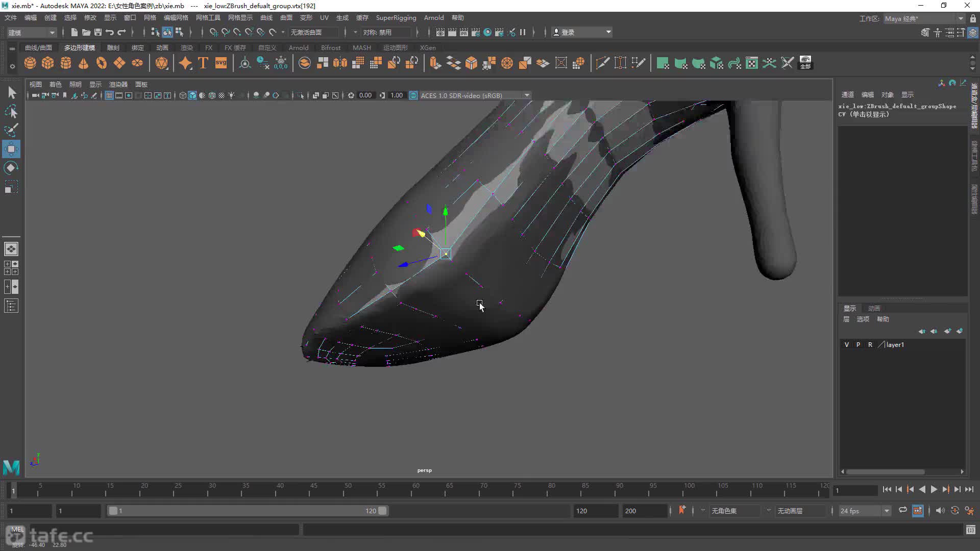
Task: Click the polygon sphere shelf icon
Action: (30, 63)
